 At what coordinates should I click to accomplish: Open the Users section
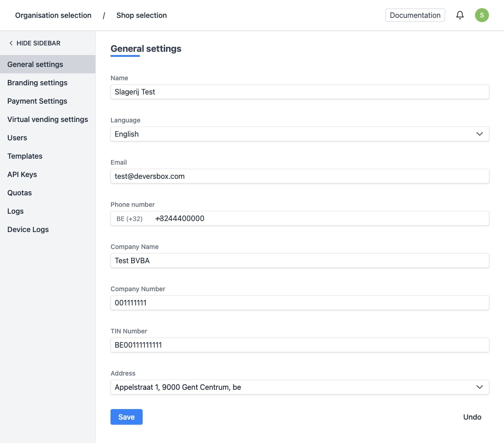(x=17, y=138)
